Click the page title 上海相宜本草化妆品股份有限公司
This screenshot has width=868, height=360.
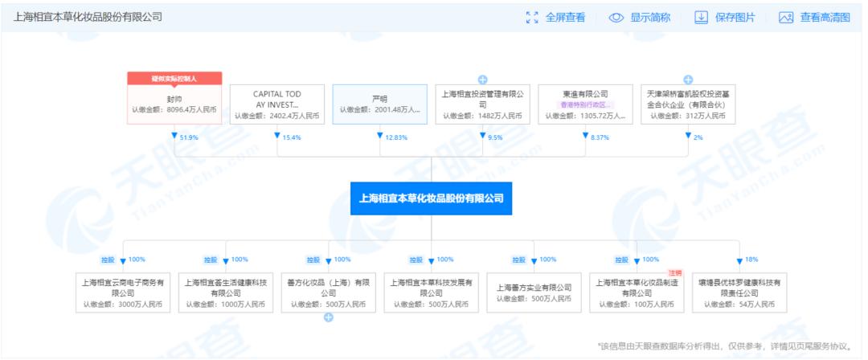point(88,17)
